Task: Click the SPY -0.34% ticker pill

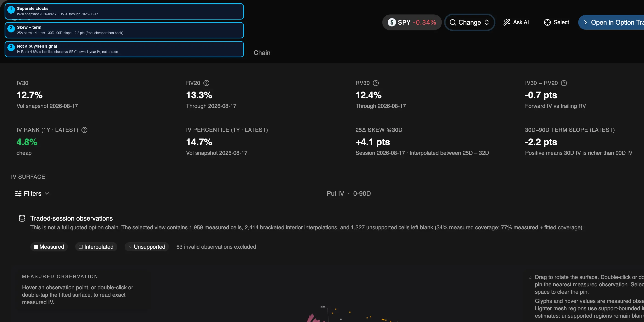Action: [412, 22]
